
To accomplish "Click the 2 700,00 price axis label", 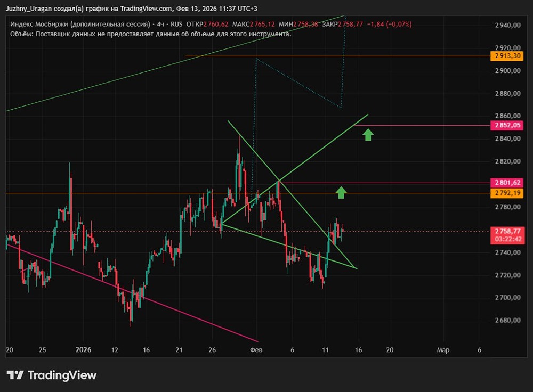I will 507,298.
